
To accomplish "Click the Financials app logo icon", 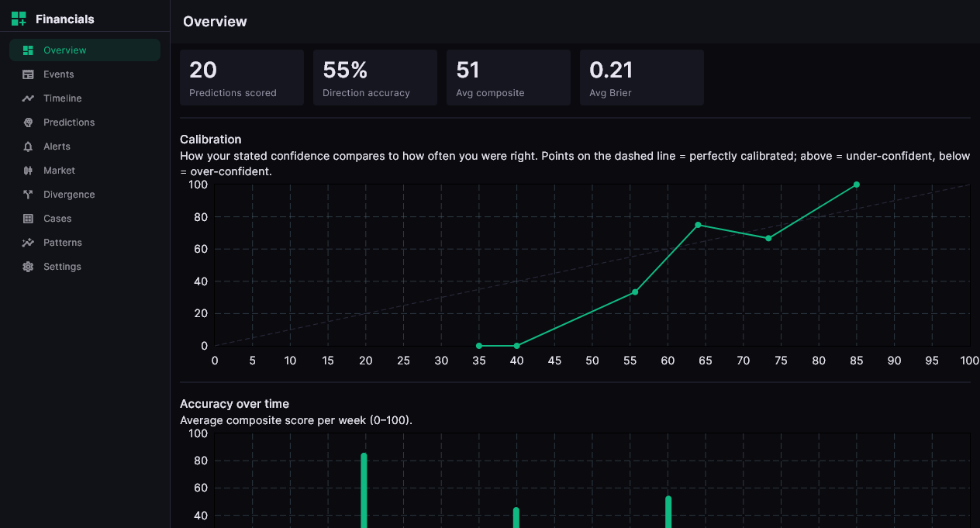I will click(19, 19).
